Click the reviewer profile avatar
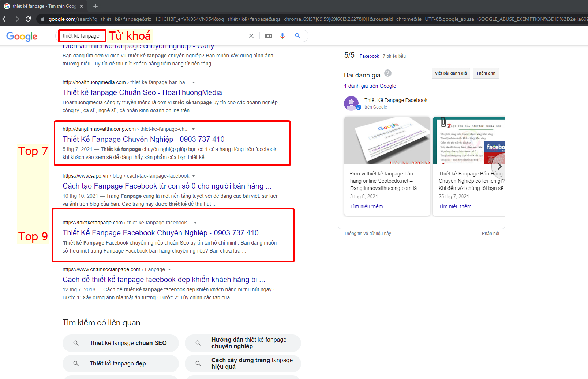This screenshot has height=379, width=588. pos(351,103)
